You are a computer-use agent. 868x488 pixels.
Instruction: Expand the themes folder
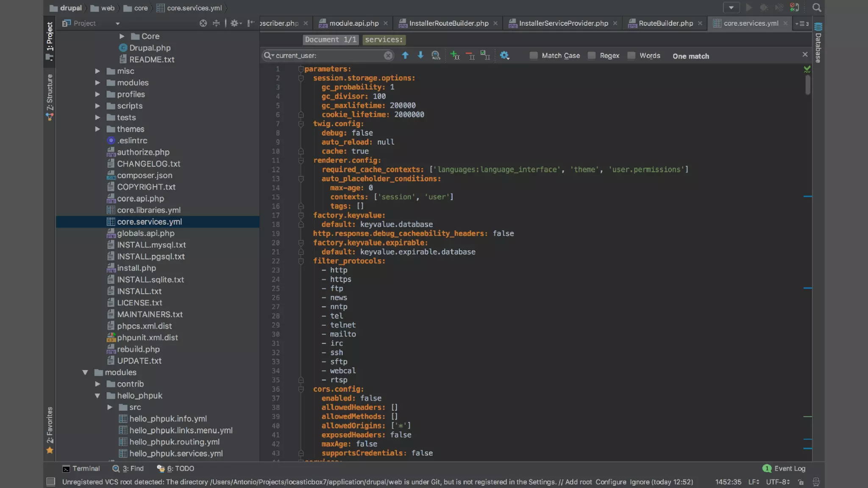click(x=97, y=129)
